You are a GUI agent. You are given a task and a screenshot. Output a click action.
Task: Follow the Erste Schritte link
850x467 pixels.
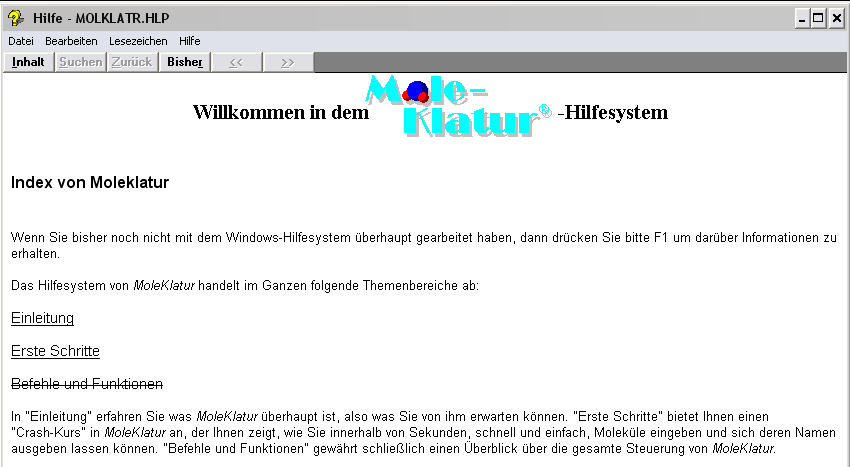click(55, 351)
